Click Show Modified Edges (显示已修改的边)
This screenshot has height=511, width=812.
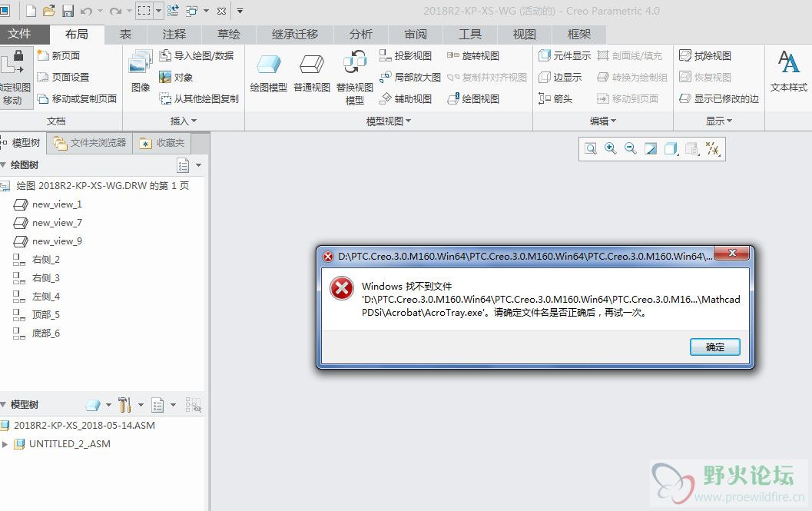pyautogui.click(x=719, y=98)
